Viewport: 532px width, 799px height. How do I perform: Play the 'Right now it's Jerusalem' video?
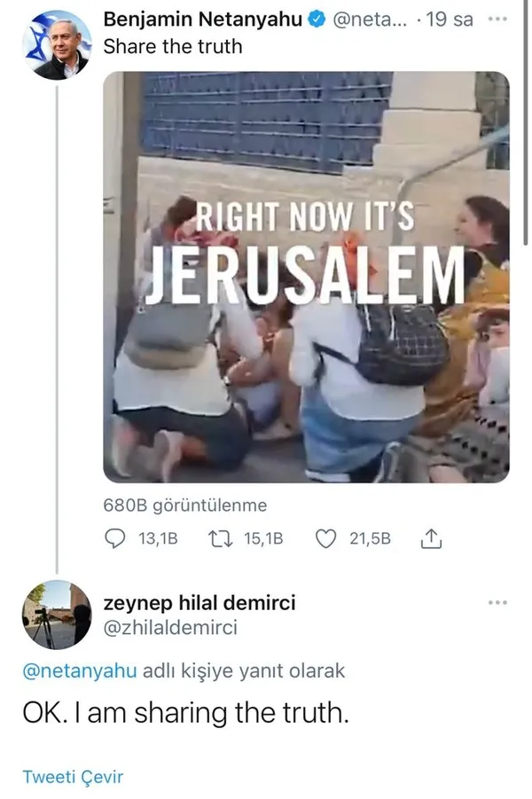pos(306,277)
